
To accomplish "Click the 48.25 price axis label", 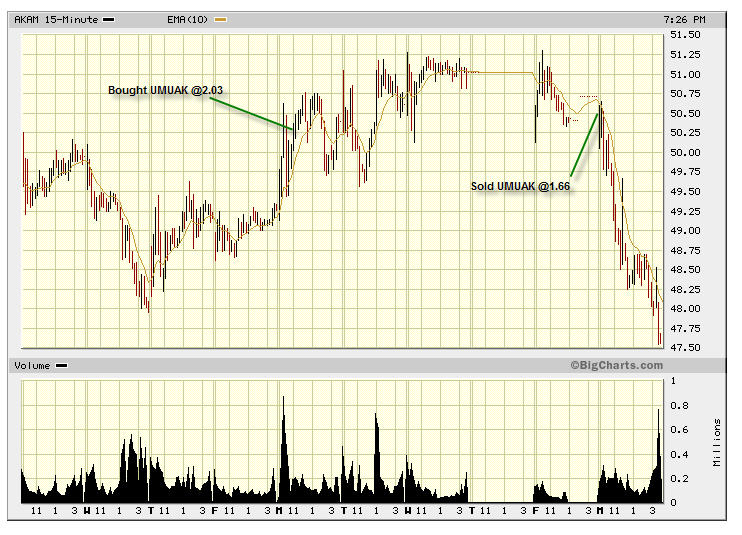I will pos(685,289).
